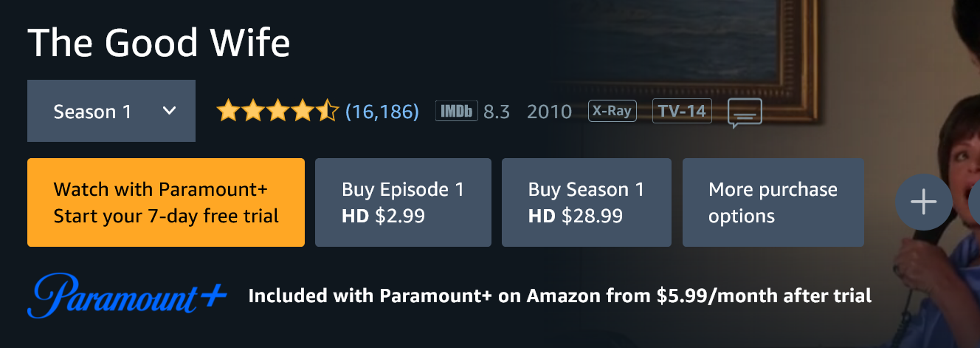The width and height of the screenshot is (980, 348).
Task: Click the TV-14 maturity rating badge
Action: pyautogui.click(x=682, y=112)
